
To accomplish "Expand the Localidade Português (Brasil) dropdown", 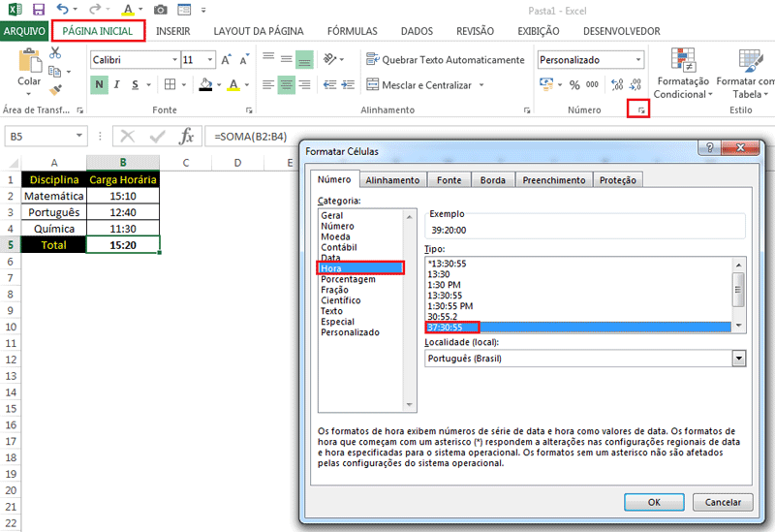I will point(739,359).
